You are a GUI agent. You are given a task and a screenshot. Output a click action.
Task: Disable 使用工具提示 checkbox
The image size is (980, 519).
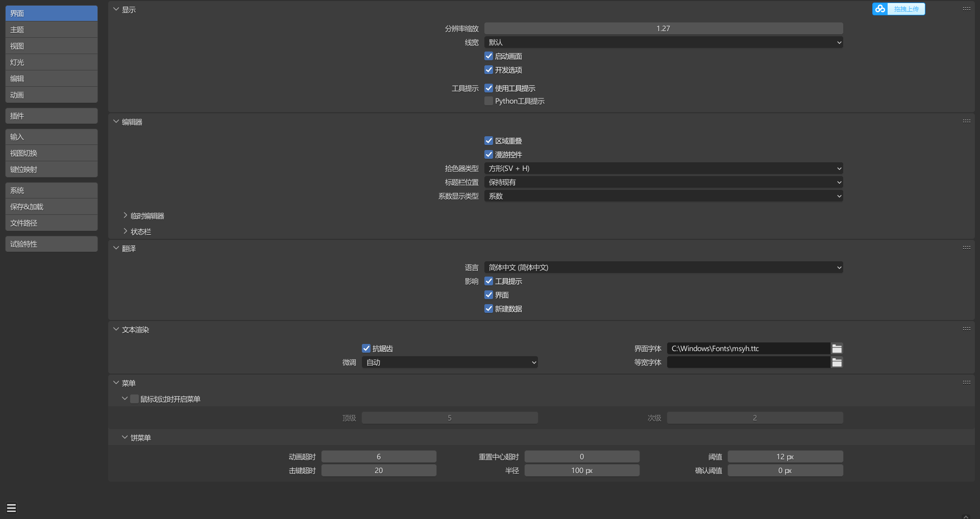tap(489, 88)
